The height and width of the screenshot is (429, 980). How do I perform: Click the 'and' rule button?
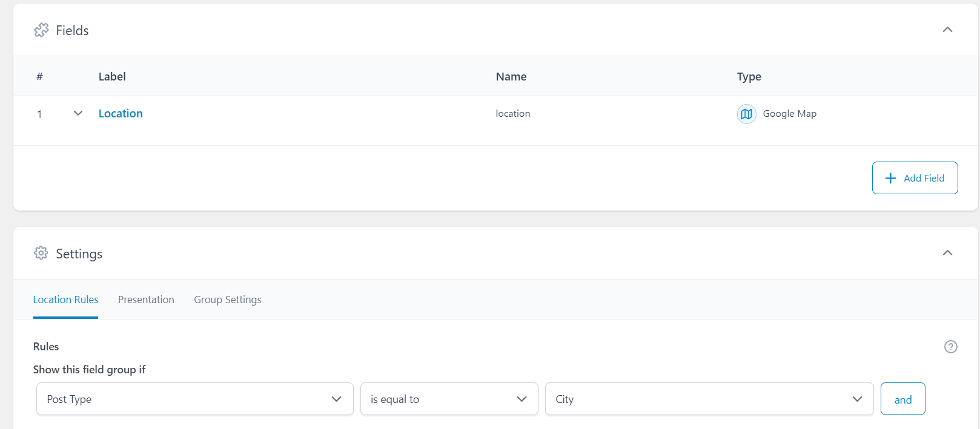point(902,399)
